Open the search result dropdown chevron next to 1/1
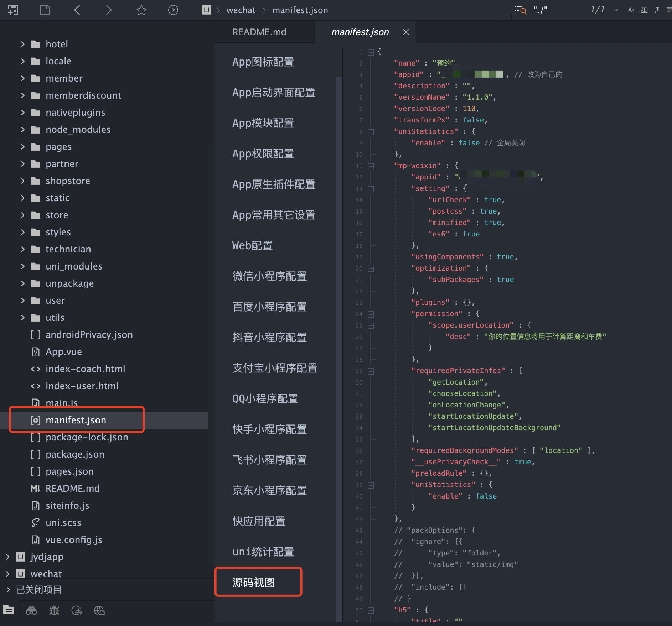This screenshot has width=672, height=626. tap(615, 10)
